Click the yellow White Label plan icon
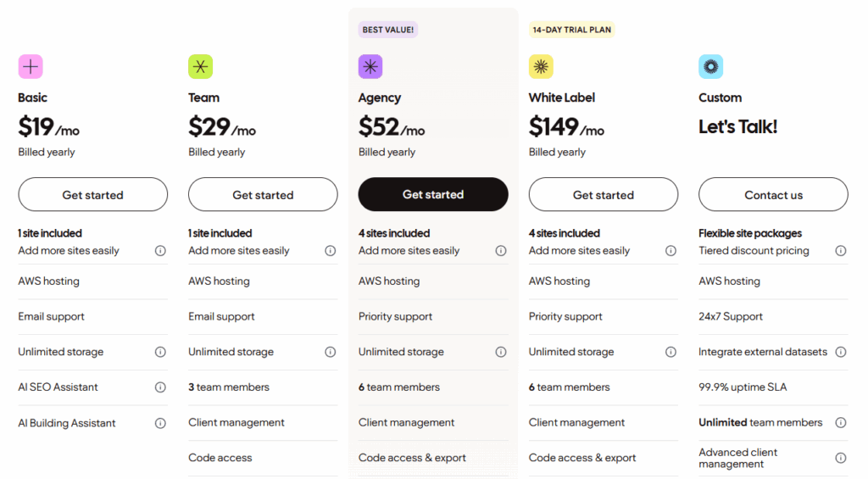The image size is (868, 479). tap(541, 67)
